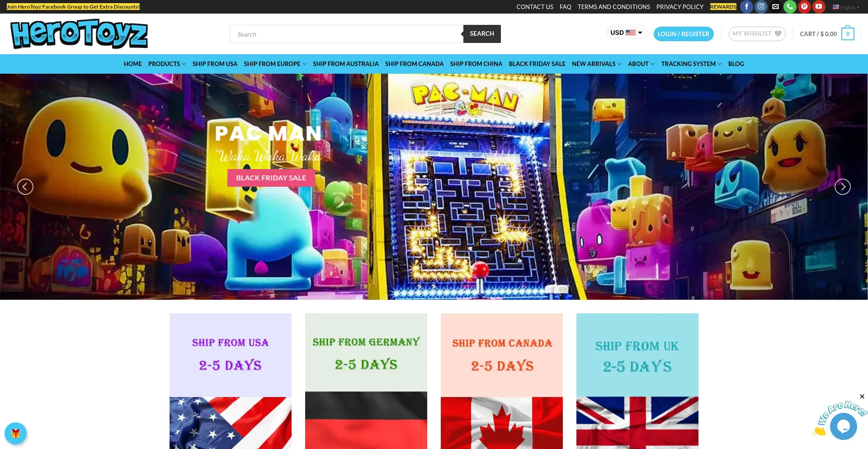Click into the Search input field

pos(347,34)
